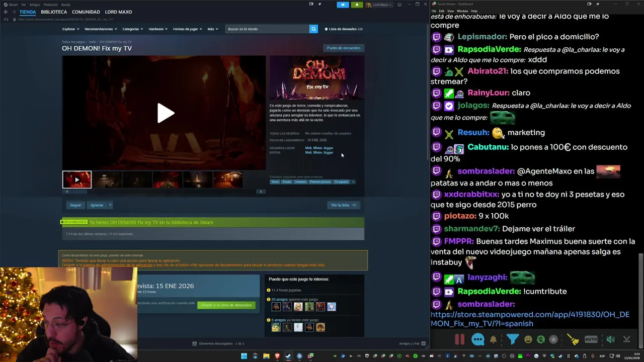Toggle the AUTO button in Social Stream
The height and width of the screenshot is (362, 644).
[591, 339]
